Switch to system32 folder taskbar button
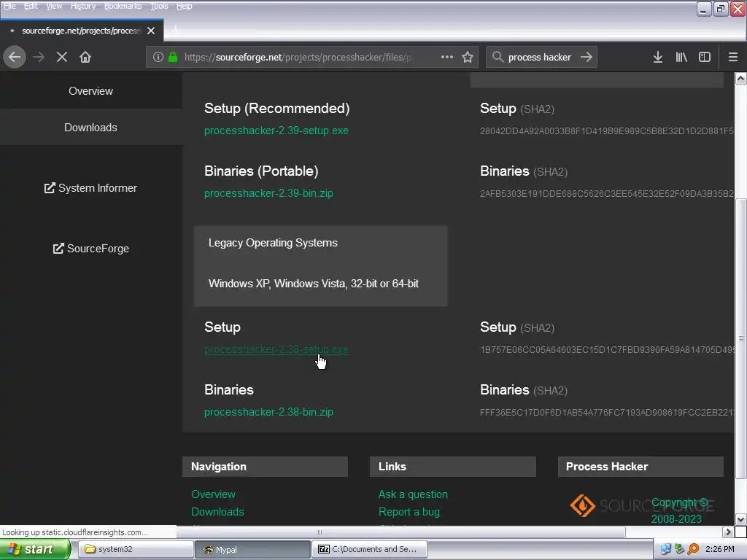 [x=136, y=550]
